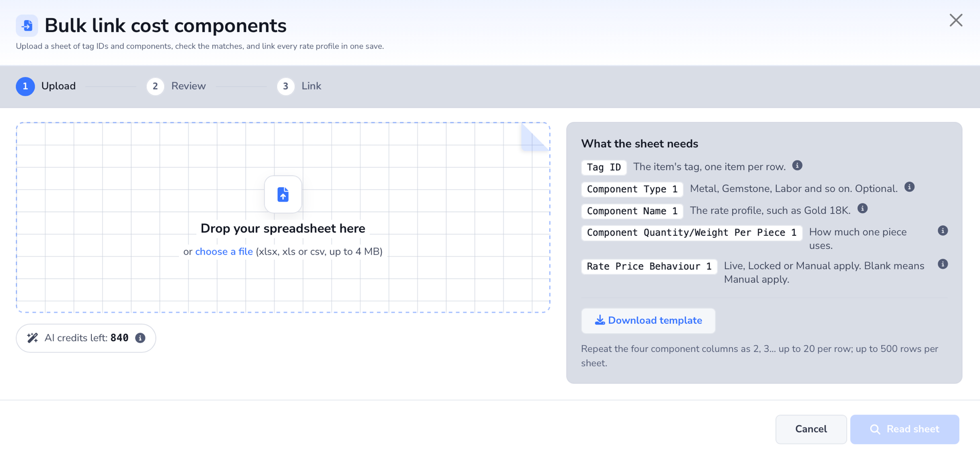Click the Component Name 1 column chip

tap(632, 211)
